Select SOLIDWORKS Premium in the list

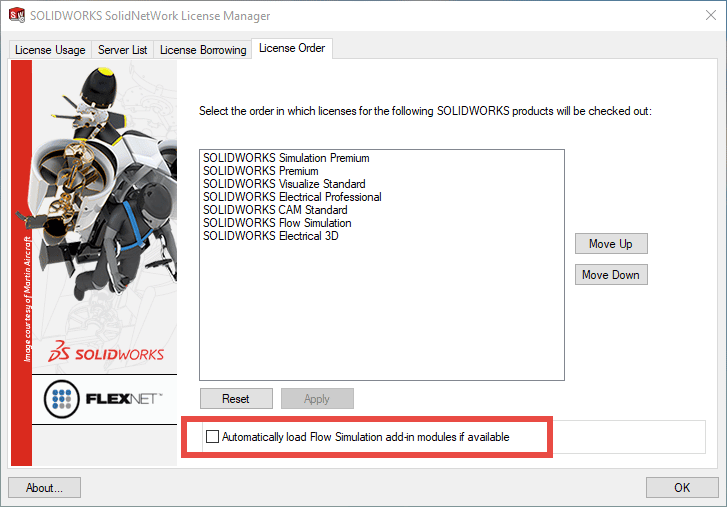click(x=261, y=171)
